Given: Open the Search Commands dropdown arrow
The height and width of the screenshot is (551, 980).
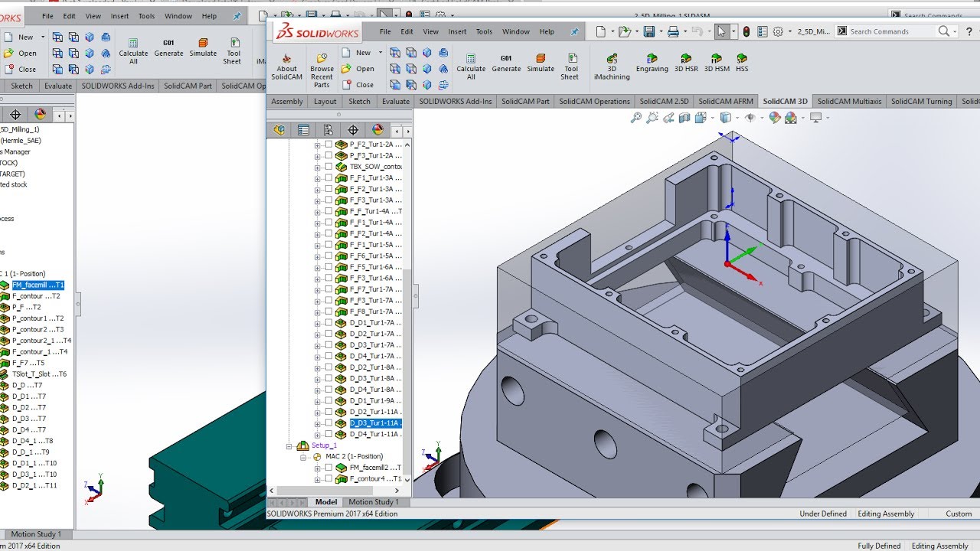Looking at the screenshot, I should point(955,32).
